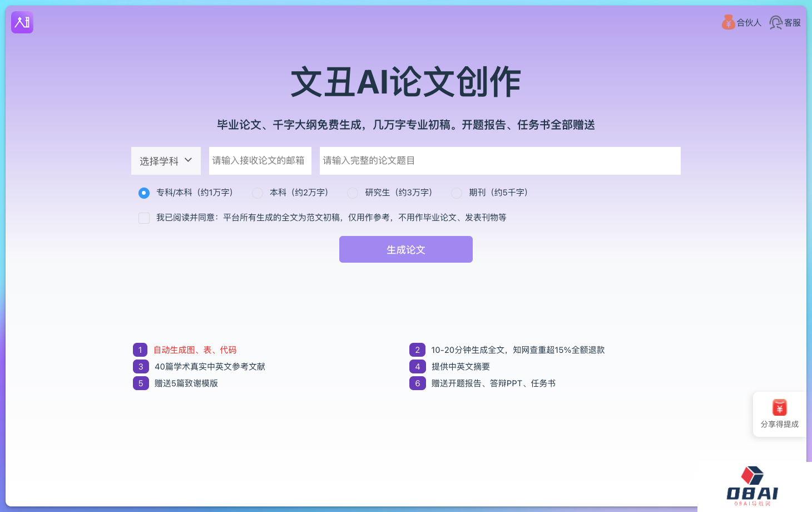This screenshot has height=512, width=812.
Task: Click the paper title input field
Action: coord(499,160)
